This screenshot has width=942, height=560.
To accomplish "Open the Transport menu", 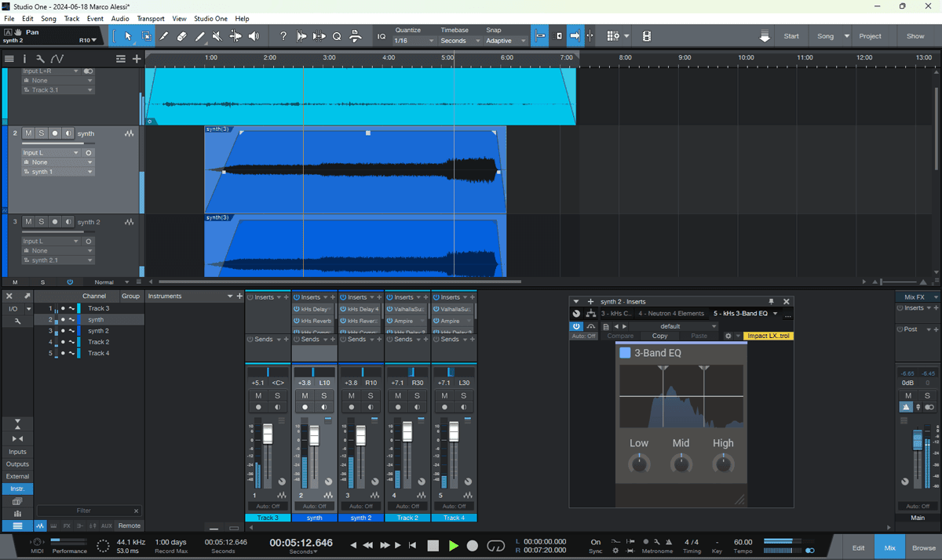I will [151, 18].
